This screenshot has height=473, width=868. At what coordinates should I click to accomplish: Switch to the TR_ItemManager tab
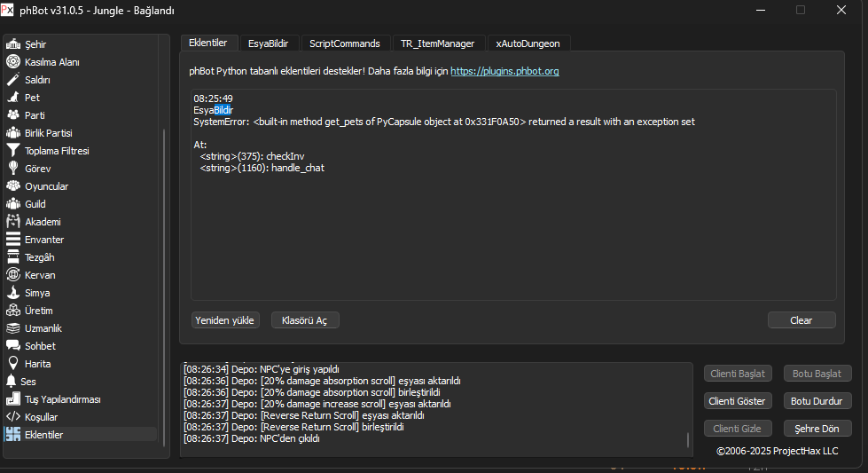coord(438,43)
